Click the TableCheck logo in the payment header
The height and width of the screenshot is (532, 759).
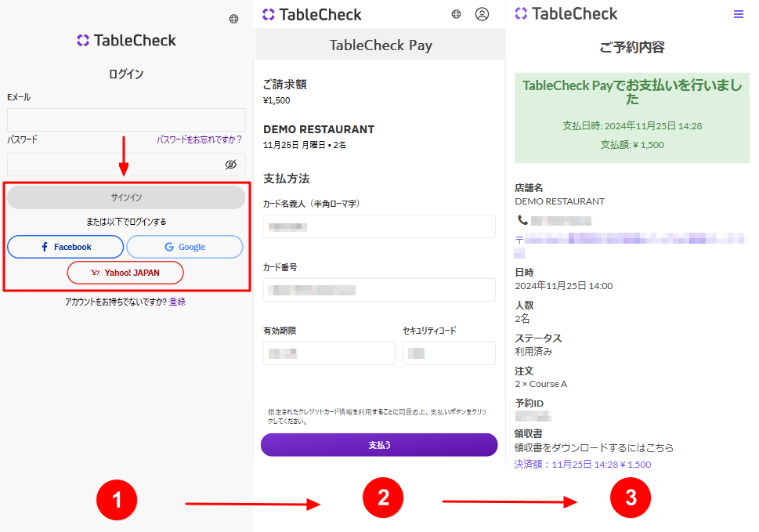point(312,14)
